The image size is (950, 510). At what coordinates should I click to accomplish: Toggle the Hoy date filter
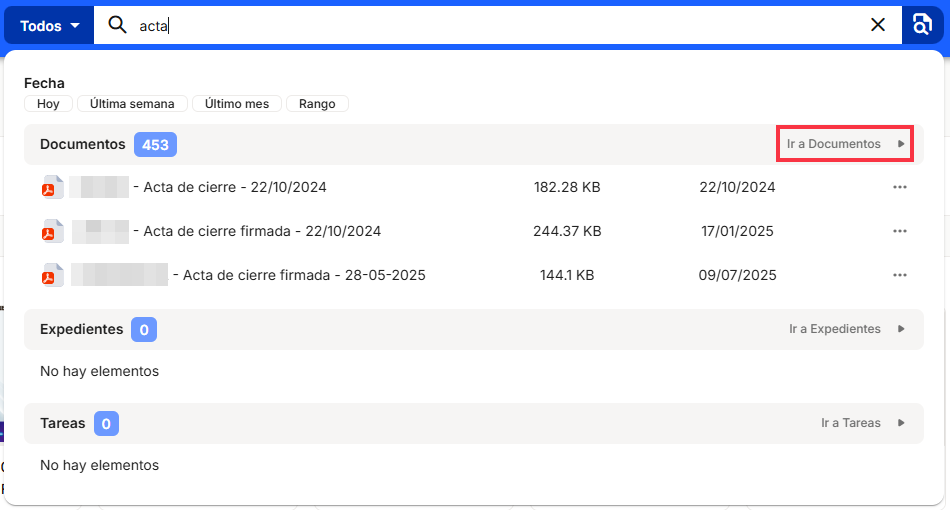coord(48,104)
